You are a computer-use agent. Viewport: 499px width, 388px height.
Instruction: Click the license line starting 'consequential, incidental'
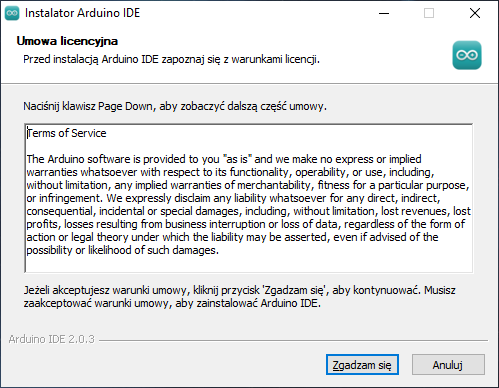pos(248,211)
